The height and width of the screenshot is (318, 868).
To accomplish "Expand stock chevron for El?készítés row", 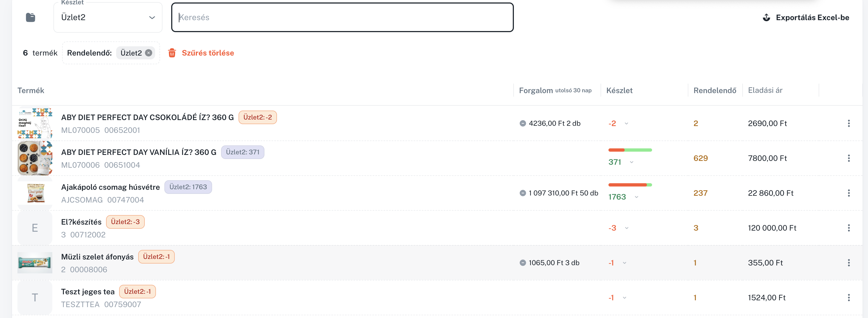I will (x=627, y=228).
